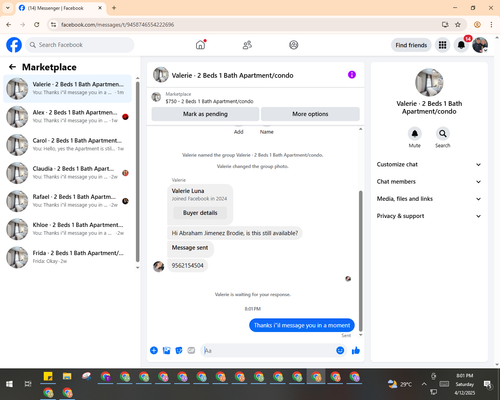Image resolution: width=500 pixels, height=400 pixels.
Task: Click the chat messages scrollbar
Action: point(360,260)
